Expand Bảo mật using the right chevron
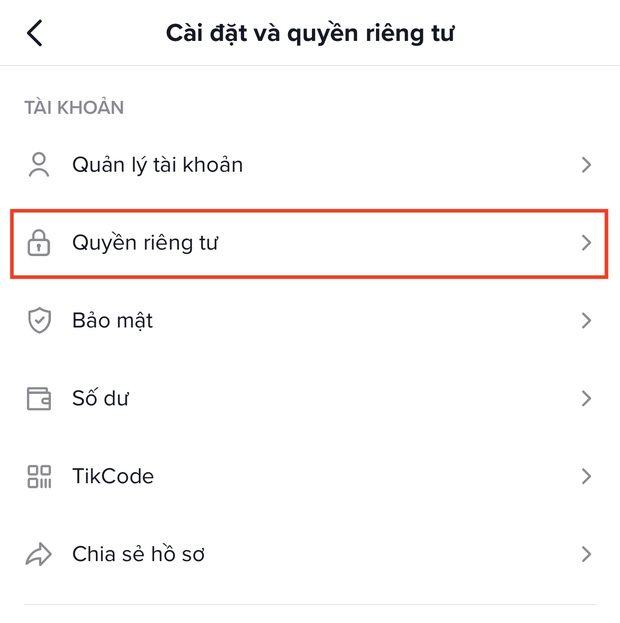Screen dimensions: 620x623 point(586,320)
